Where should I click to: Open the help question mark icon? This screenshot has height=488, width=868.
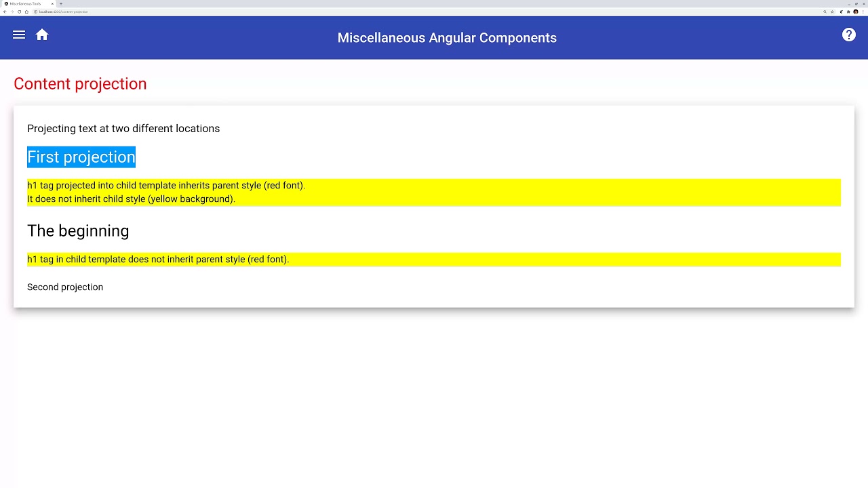coord(849,35)
